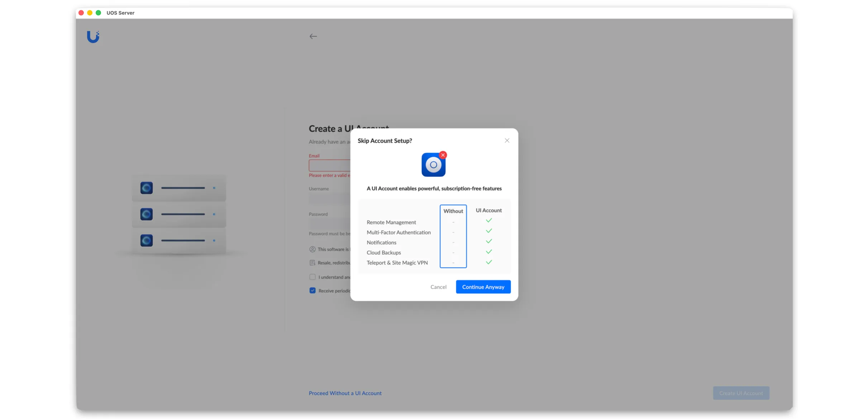Close the Skip Account Setup dialog
Screen dimensions: 868x419
pos(507,140)
